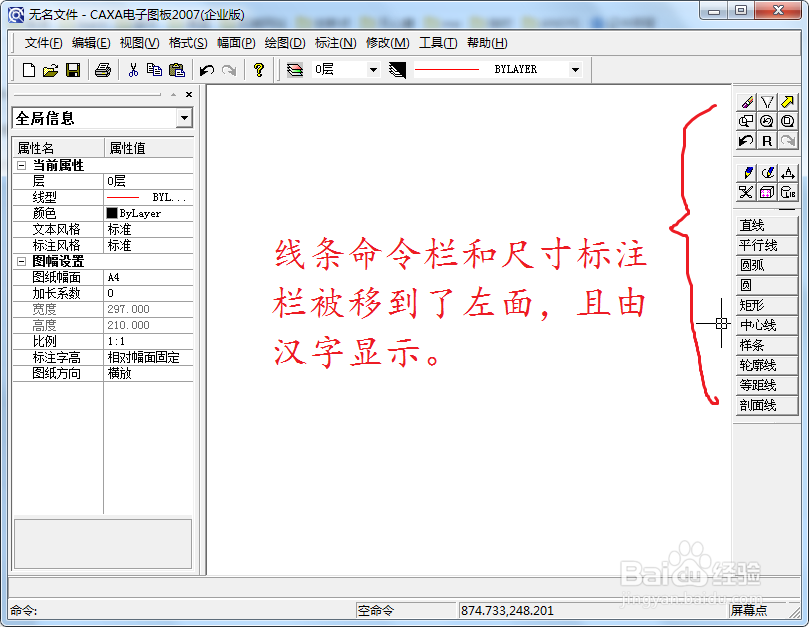Select the curve edit scissors icon

pyautogui.click(x=746, y=192)
